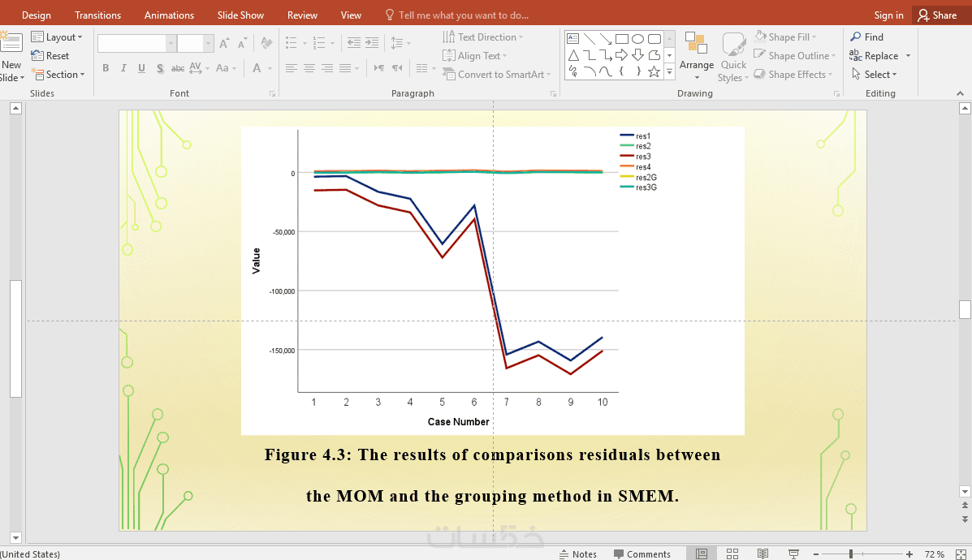
Task: Click the Share button
Action: [937, 15]
